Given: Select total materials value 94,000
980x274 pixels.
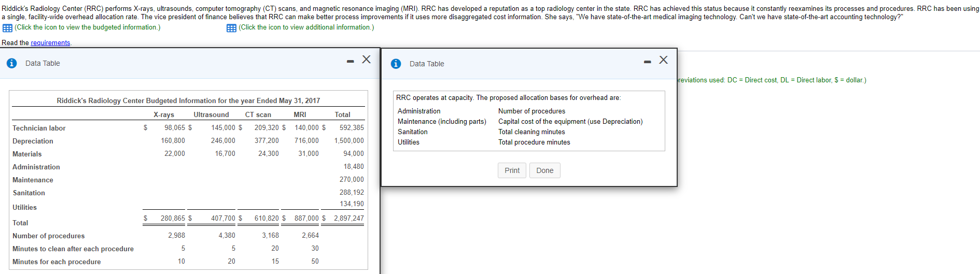Looking at the screenshot, I should (354, 153).
